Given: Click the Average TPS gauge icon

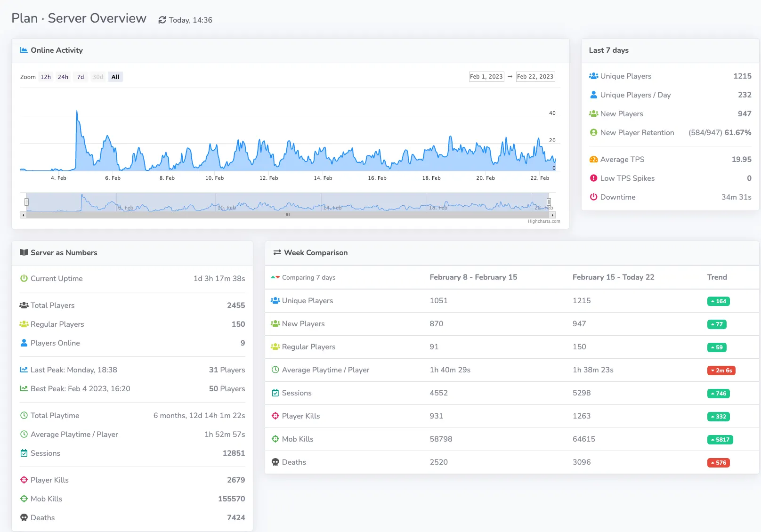Looking at the screenshot, I should [x=593, y=159].
